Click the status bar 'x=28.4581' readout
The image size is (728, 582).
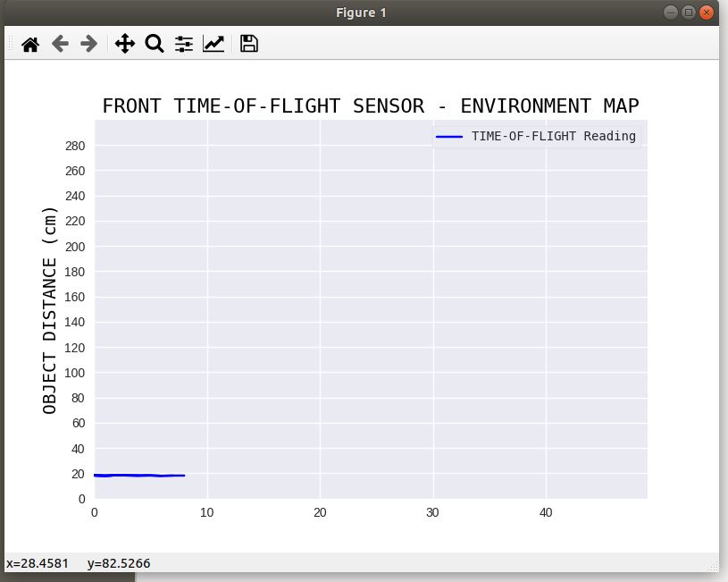point(38,563)
